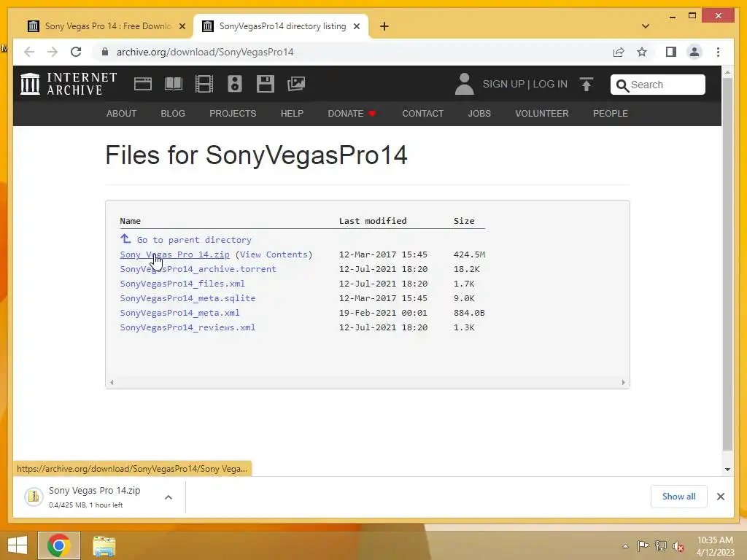The height and width of the screenshot is (560, 747).
Task: Open the Chrome profile icon
Action: 694,52
